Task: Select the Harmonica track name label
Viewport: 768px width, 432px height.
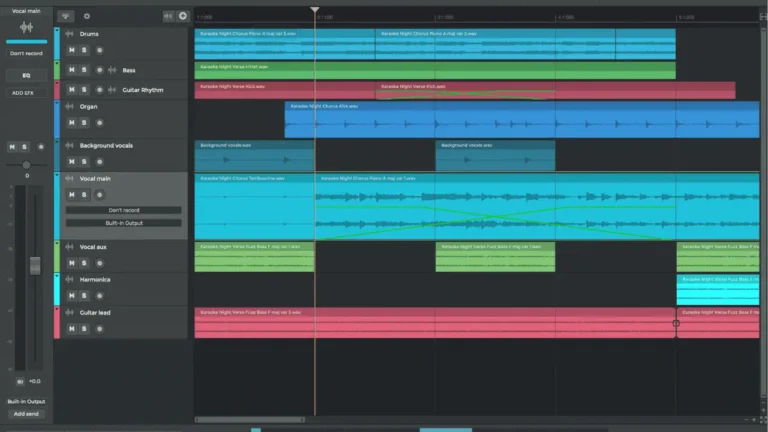Action: pos(95,279)
